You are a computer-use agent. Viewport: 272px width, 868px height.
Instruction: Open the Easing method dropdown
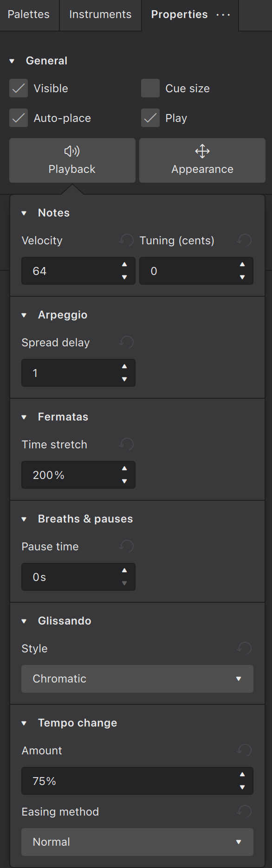tap(137, 842)
